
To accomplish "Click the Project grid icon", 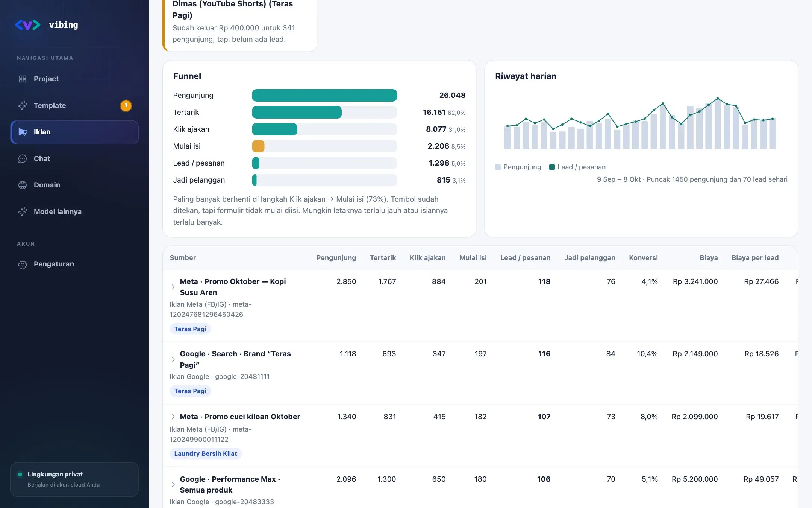I will pyautogui.click(x=23, y=79).
